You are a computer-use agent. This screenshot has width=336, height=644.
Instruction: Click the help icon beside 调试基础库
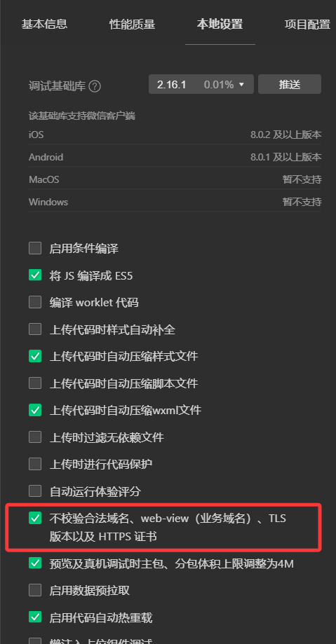tap(95, 86)
